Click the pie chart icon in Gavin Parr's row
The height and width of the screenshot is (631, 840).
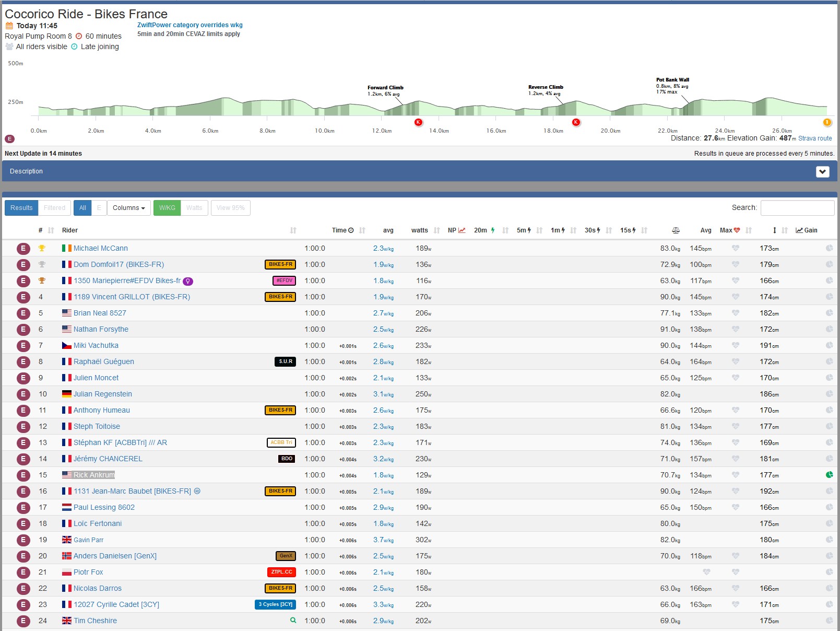click(x=829, y=540)
